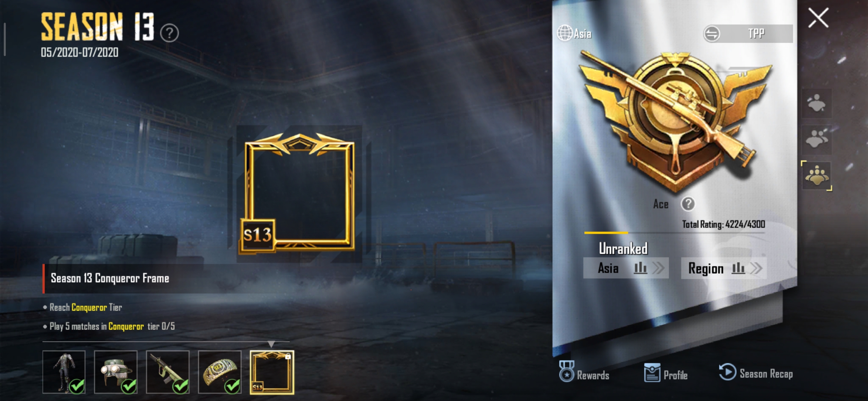This screenshot has height=401, width=868.
Task: Open the Season 13 help question mark
Action: coord(170,33)
